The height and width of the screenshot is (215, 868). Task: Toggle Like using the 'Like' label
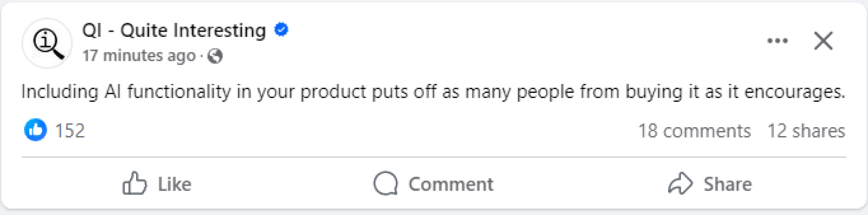pyautogui.click(x=175, y=184)
